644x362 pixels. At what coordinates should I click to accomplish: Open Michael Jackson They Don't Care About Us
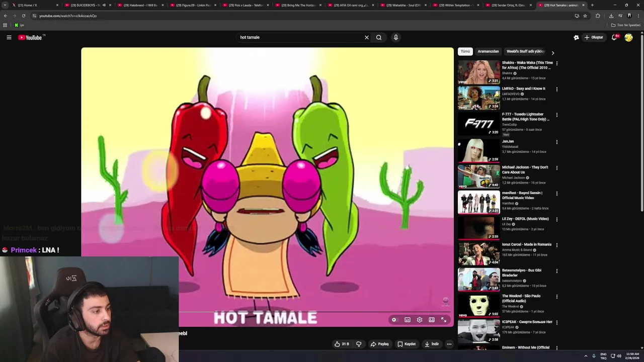coord(525,169)
